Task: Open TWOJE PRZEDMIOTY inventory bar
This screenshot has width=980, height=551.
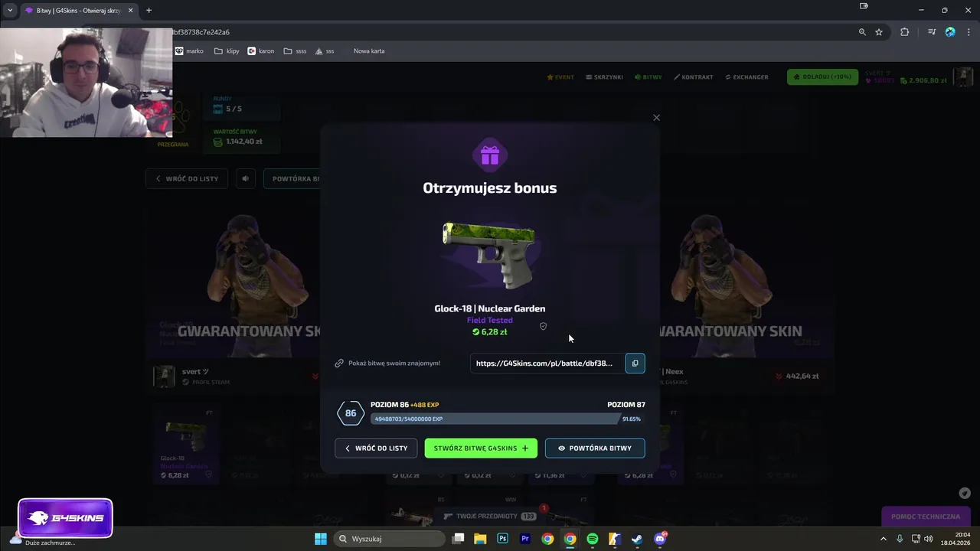Action: tap(490, 516)
